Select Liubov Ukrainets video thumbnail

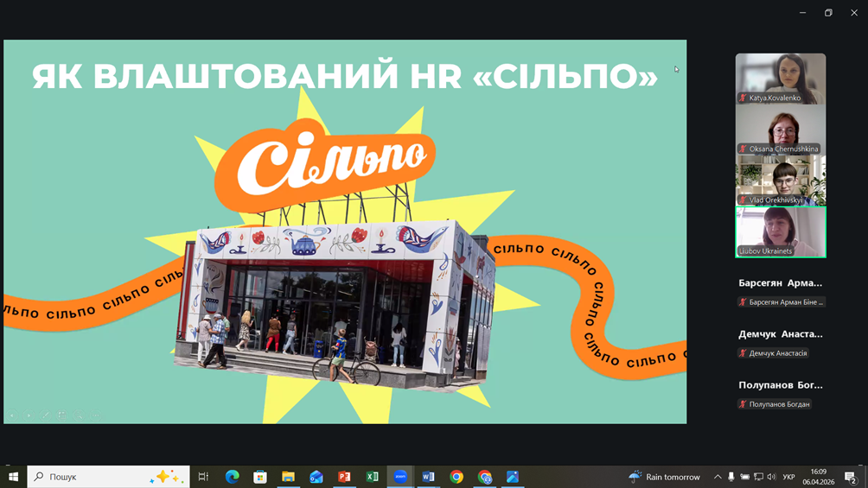[781, 231]
